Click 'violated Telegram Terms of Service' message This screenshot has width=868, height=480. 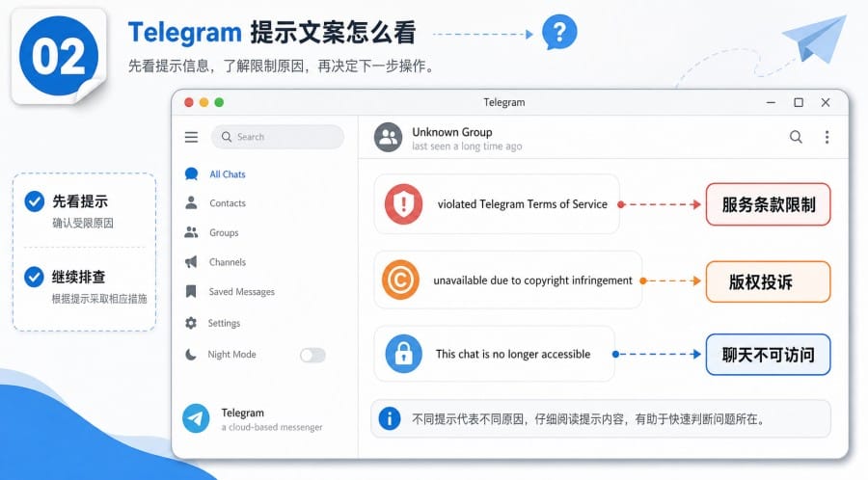[522, 204]
